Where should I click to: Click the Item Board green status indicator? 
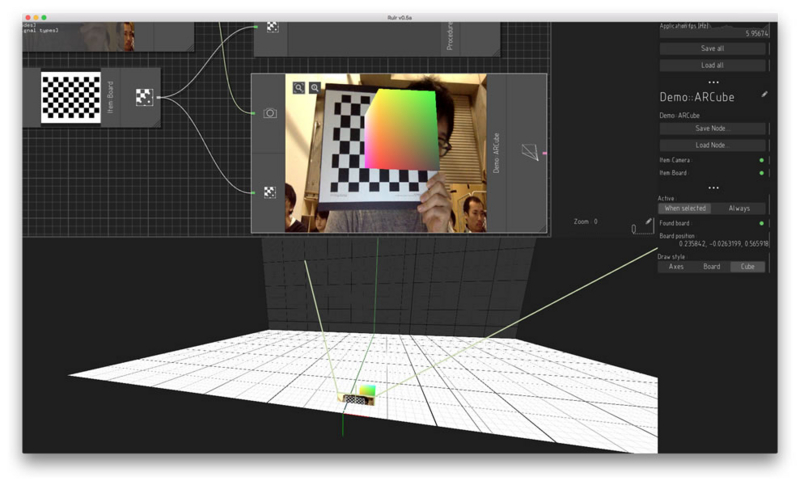coord(762,173)
